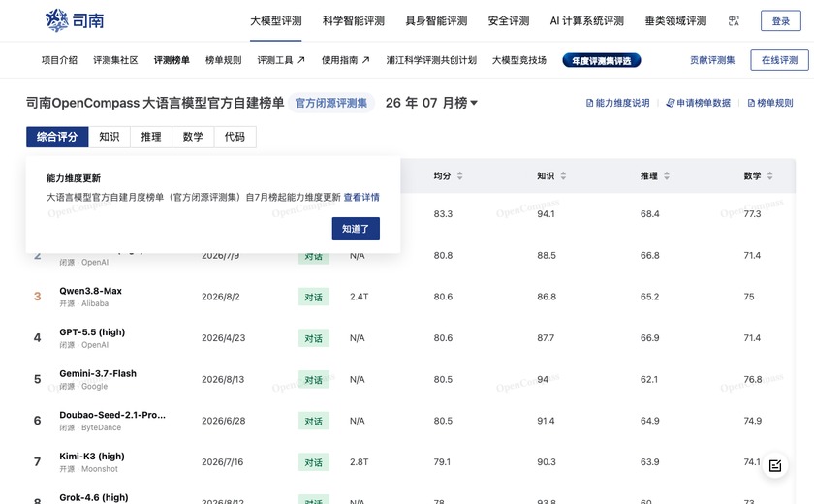
Task: Click the 对话 tag in Kimi-K3 row
Action: tap(314, 462)
